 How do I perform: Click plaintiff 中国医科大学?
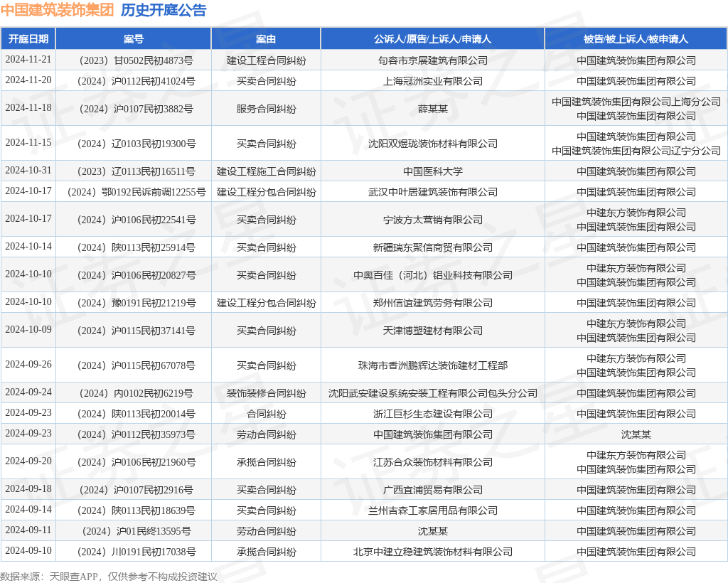433,172
